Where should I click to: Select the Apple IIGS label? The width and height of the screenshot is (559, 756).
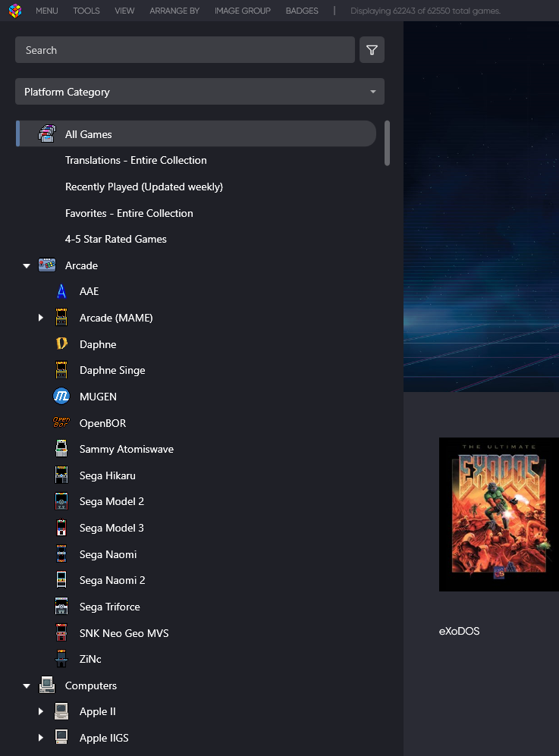point(104,738)
